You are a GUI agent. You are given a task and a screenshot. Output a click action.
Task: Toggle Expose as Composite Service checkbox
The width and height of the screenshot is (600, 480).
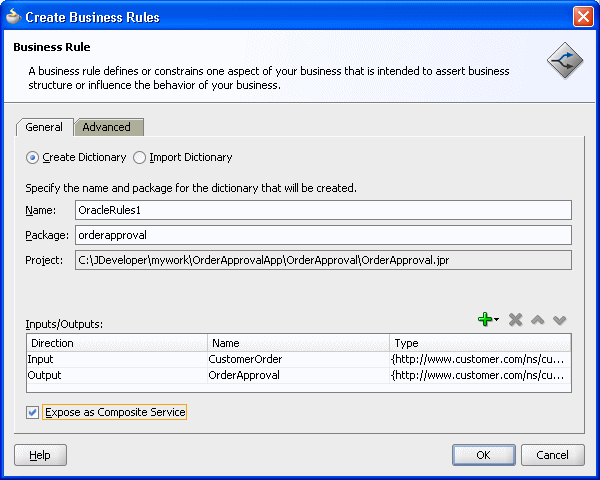point(33,412)
